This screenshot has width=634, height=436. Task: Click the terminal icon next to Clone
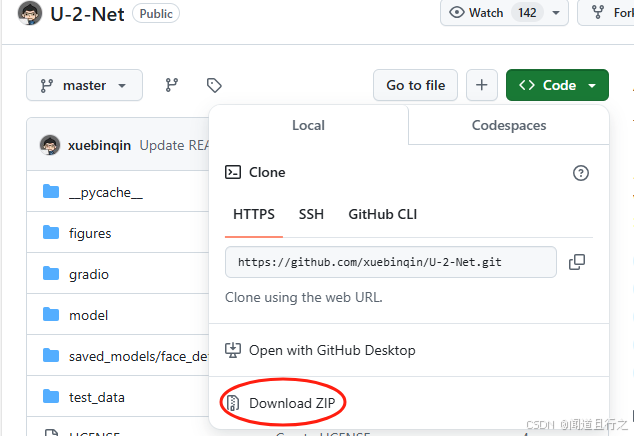tap(233, 172)
